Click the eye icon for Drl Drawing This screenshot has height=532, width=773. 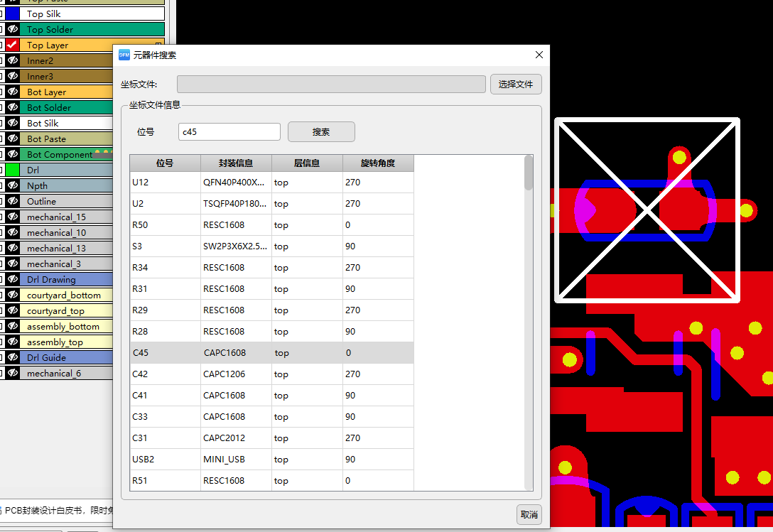tap(12, 280)
